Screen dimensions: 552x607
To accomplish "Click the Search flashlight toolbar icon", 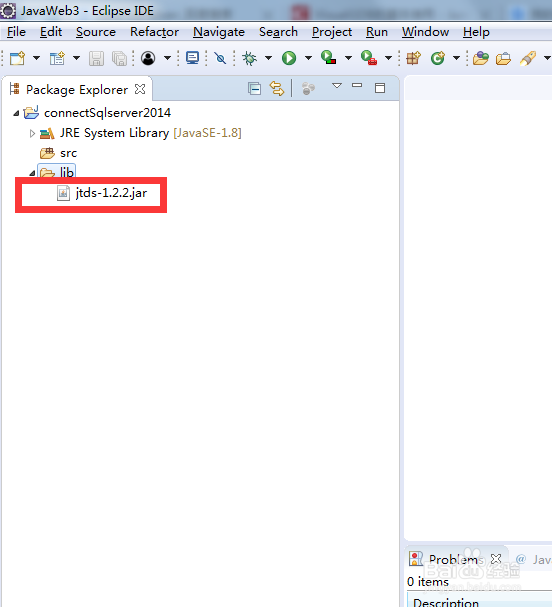I will pyautogui.click(x=528, y=58).
